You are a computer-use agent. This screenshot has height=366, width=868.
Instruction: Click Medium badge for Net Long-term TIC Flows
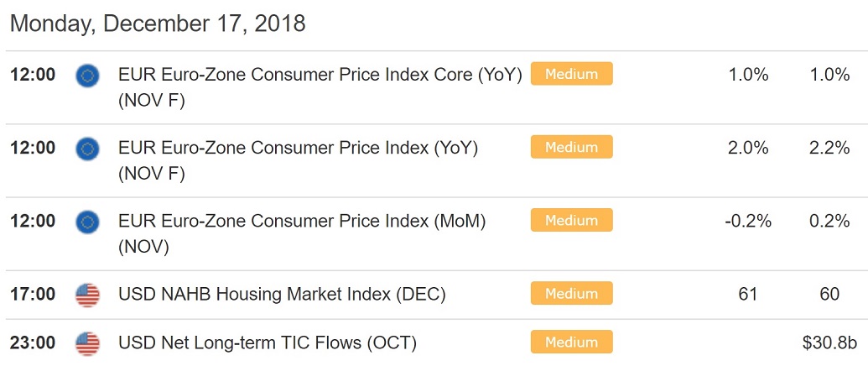coord(571,342)
